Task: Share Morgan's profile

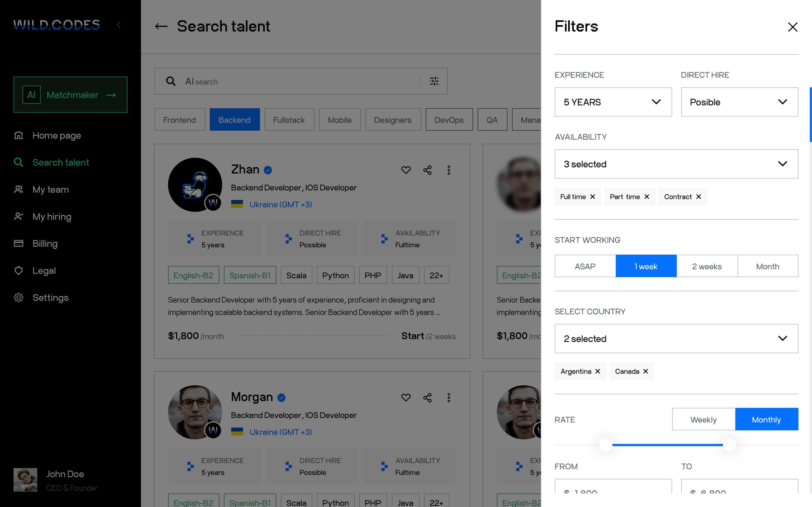Action: pyautogui.click(x=427, y=398)
